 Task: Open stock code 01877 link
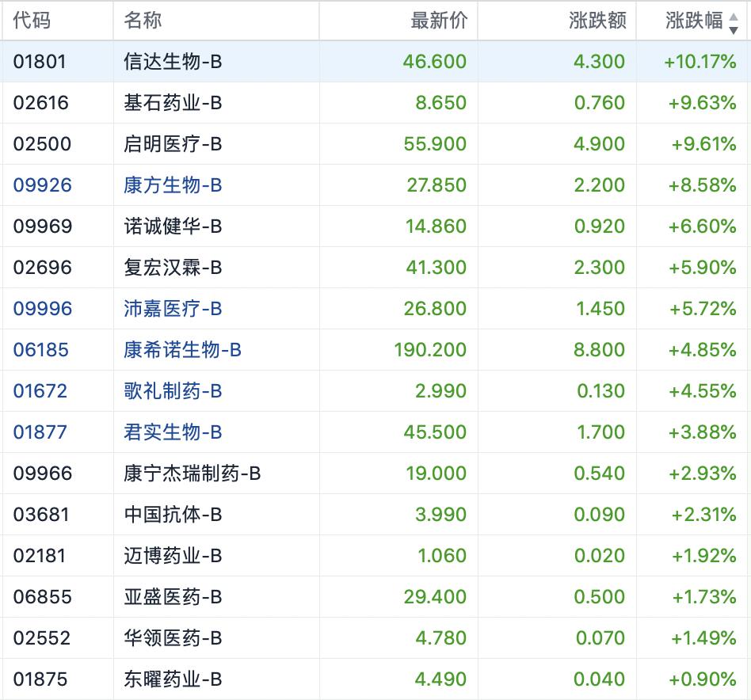pos(40,432)
